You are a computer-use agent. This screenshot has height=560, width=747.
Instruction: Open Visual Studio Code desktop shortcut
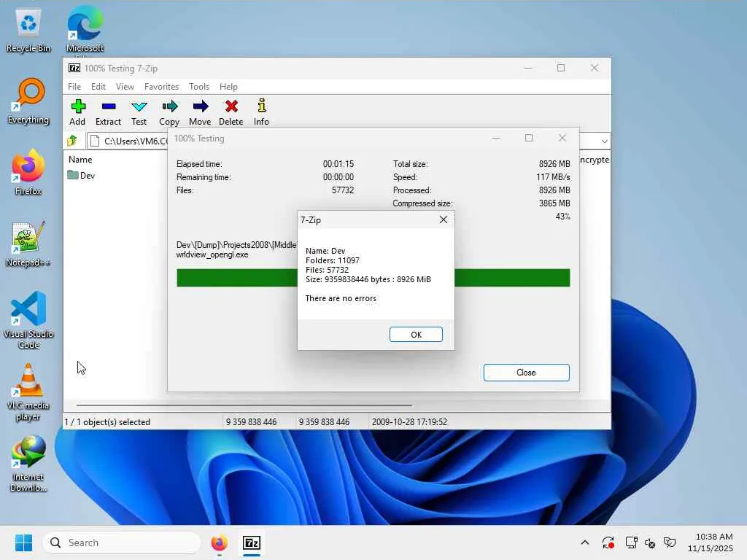click(28, 320)
